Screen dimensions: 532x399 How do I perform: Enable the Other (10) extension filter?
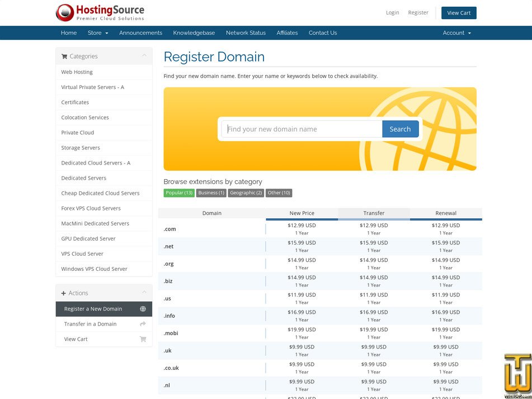click(279, 193)
